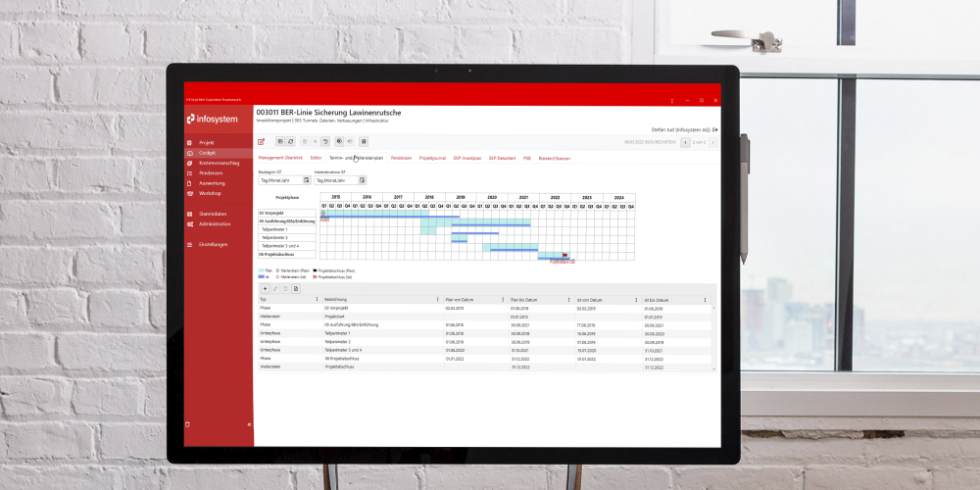Click the toolbar icon right of history
The image size is (980, 490).
[x=339, y=142]
